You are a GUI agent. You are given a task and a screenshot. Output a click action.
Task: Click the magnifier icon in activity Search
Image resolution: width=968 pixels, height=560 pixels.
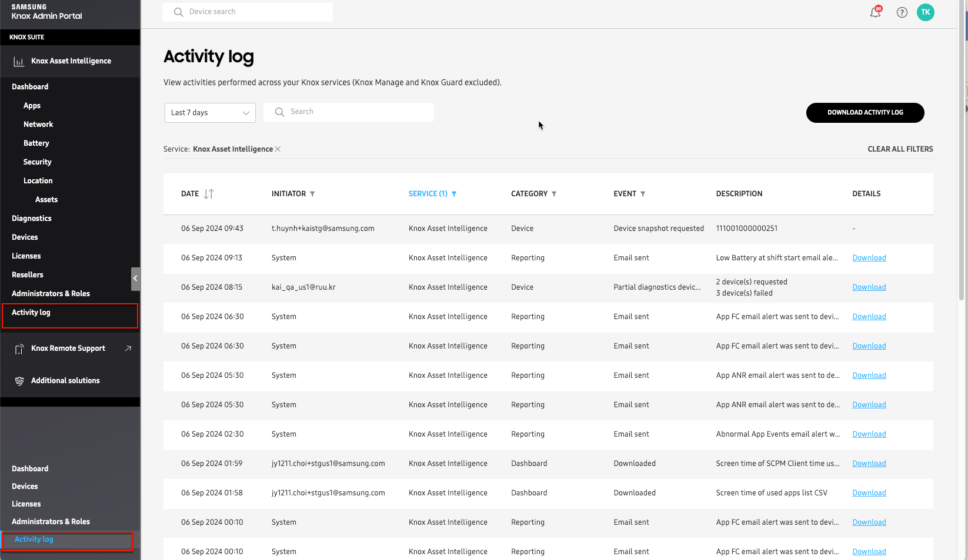[x=280, y=112]
